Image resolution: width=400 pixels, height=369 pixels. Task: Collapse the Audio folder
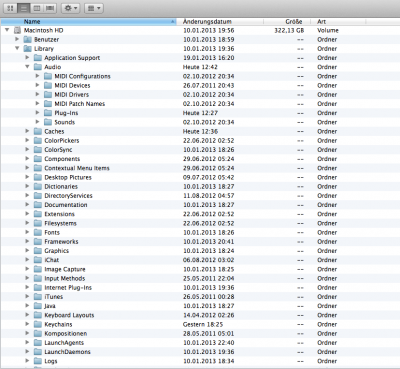(x=27, y=67)
